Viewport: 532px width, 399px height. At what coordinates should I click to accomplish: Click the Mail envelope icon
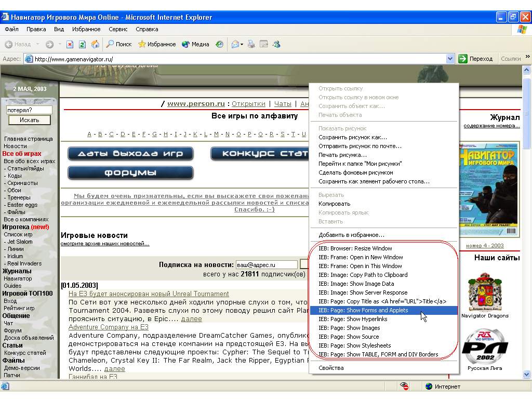point(235,44)
